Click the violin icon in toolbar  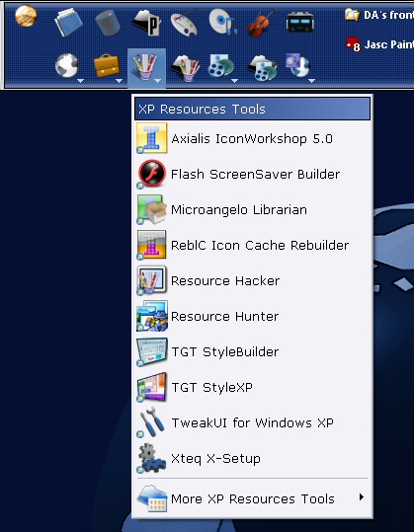[x=261, y=23]
